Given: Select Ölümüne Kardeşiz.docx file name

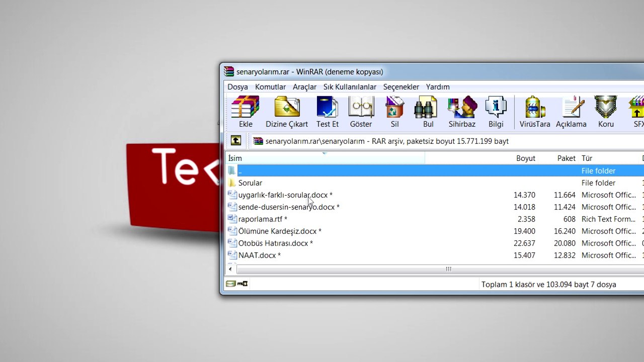Looking at the screenshot, I should click(x=280, y=231).
